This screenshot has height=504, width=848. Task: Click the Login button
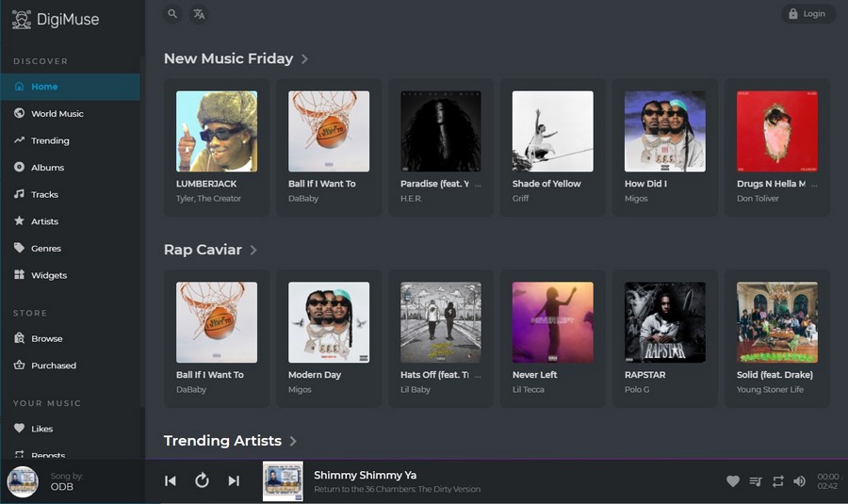[808, 14]
